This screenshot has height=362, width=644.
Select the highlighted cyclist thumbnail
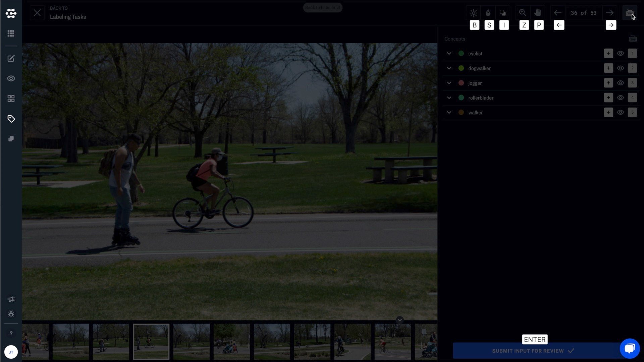151,342
